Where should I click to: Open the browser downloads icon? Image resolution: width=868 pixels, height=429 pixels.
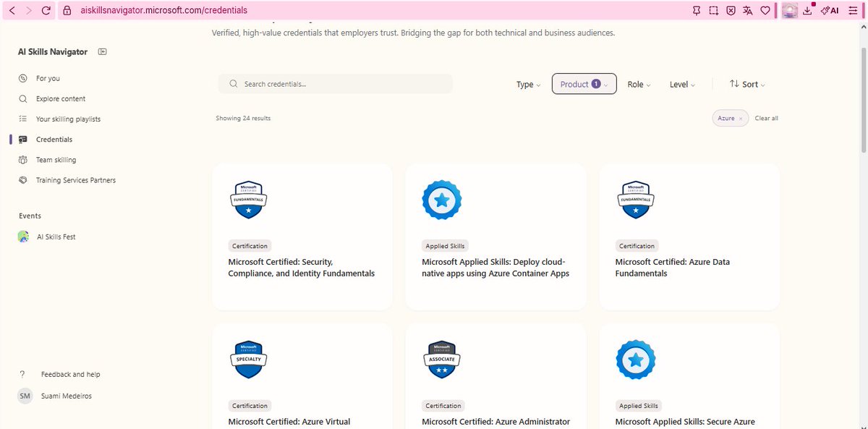[809, 11]
